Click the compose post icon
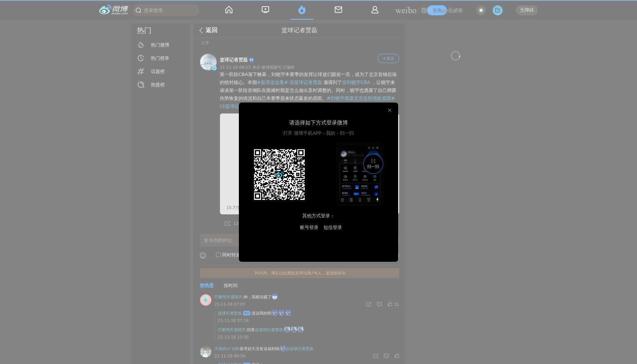637x364 pixels. pyautogui.click(x=498, y=10)
